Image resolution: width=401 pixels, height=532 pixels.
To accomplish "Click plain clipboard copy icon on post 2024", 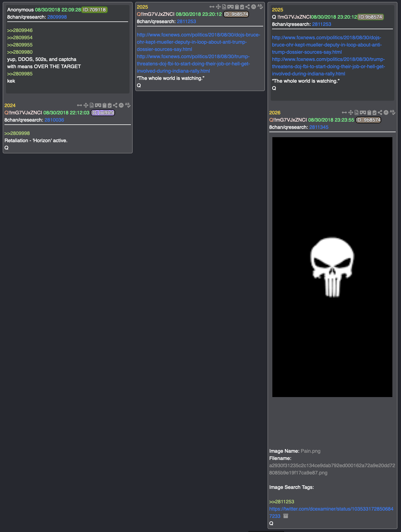I will point(104,105).
